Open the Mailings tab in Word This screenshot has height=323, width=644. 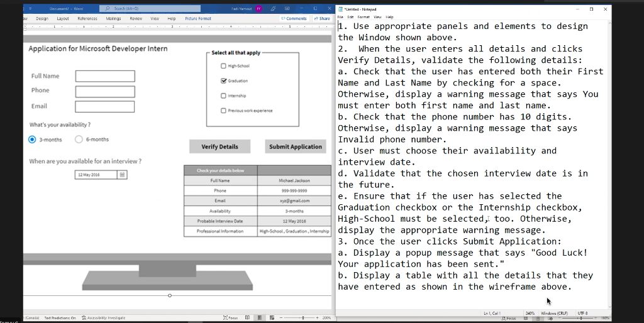pyautogui.click(x=113, y=18)
